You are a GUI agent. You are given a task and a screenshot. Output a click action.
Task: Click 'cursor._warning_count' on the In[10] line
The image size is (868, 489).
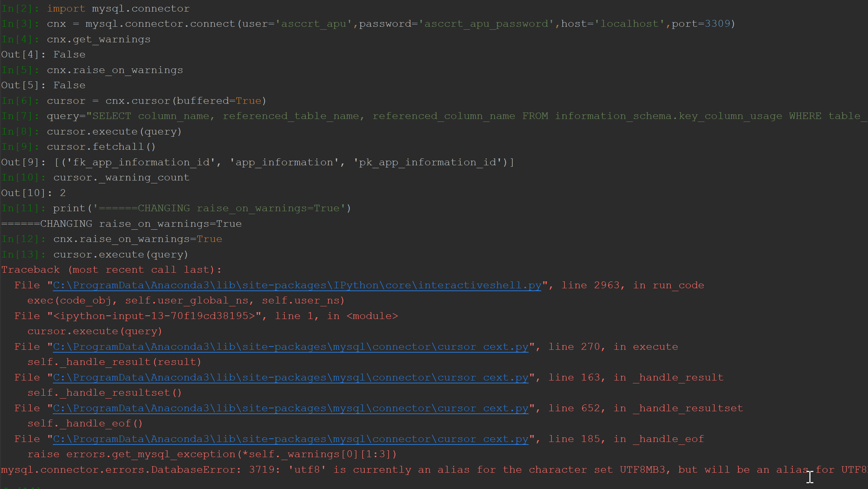[x=121, y=178]
